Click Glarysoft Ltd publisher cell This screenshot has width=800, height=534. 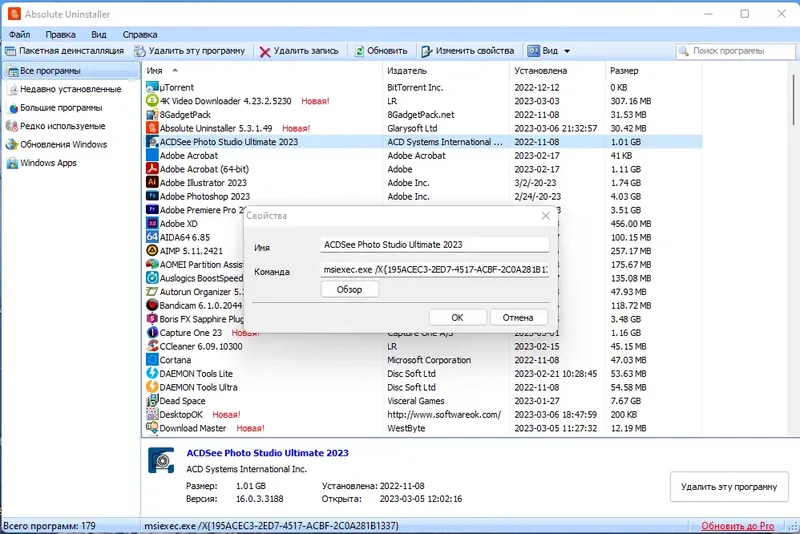pos(412,128)
